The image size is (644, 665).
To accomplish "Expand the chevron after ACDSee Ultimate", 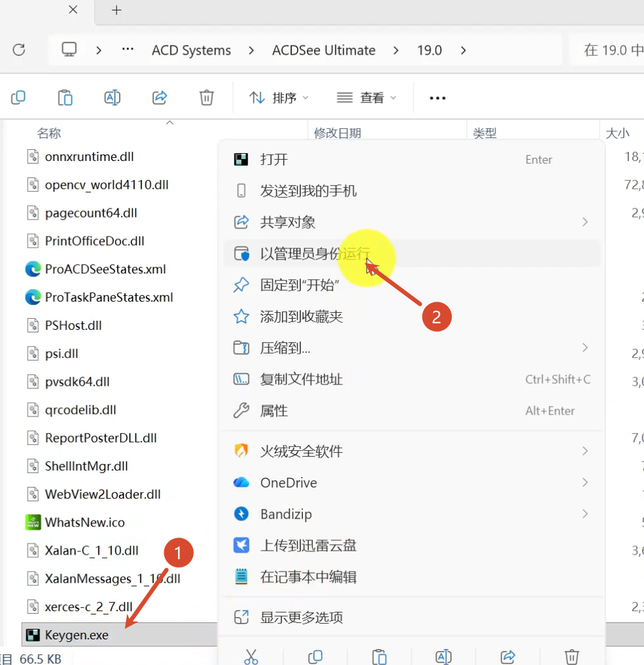I will point(396,51).
